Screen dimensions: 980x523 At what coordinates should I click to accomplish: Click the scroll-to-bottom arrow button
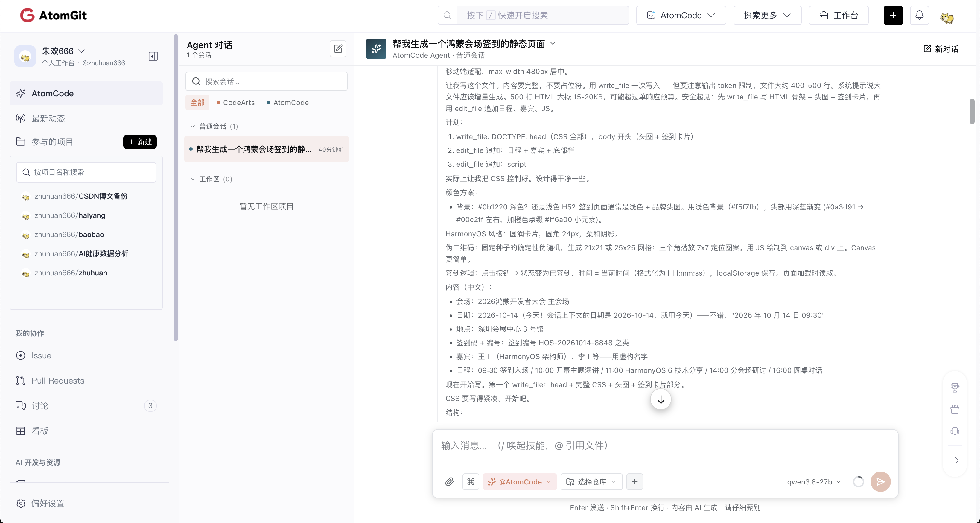pos(661,399)
